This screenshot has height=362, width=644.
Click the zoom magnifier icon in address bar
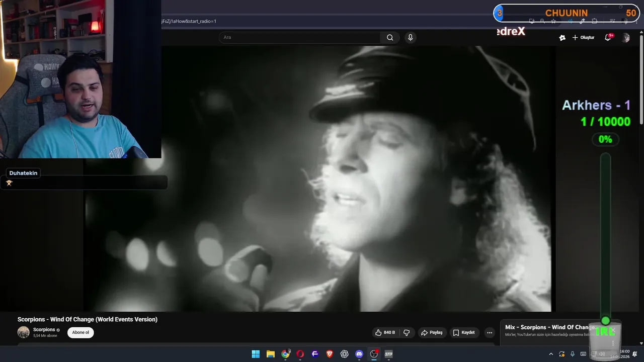pyautogui.click(x=542, y=21)
